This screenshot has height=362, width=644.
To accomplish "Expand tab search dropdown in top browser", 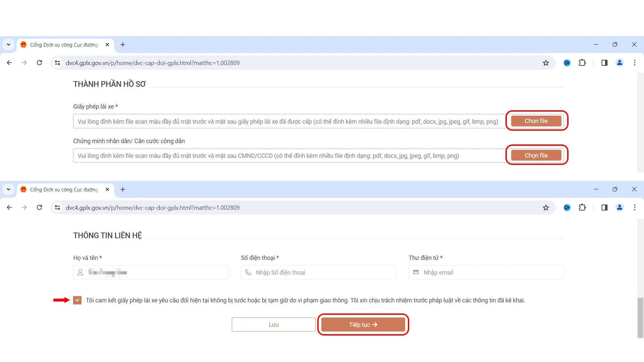I will (8, 45).
